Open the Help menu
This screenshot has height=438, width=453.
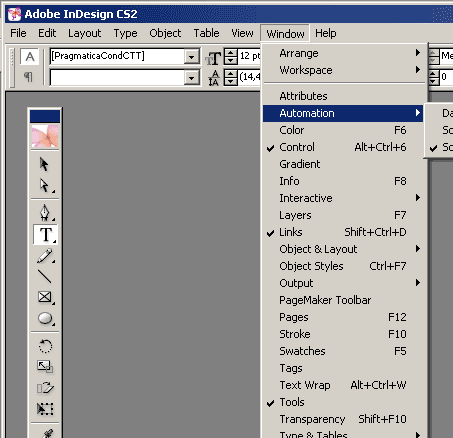coord(326,33)
